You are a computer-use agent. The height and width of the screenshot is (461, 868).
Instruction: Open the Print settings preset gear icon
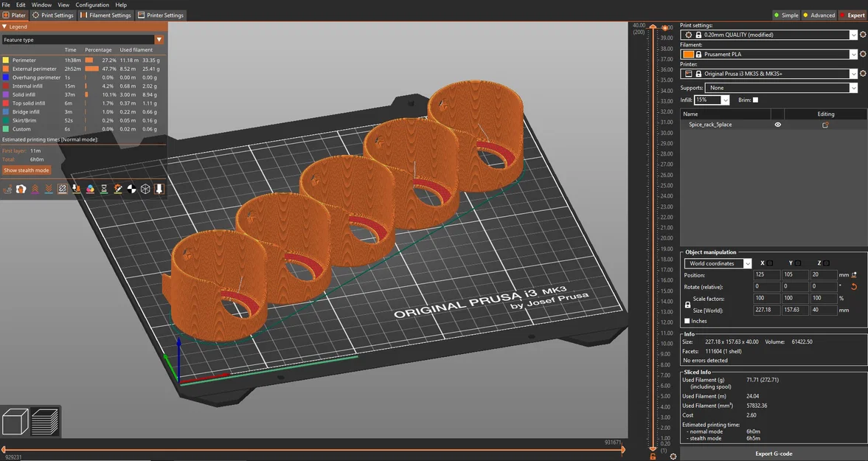(x=863, y=35)
